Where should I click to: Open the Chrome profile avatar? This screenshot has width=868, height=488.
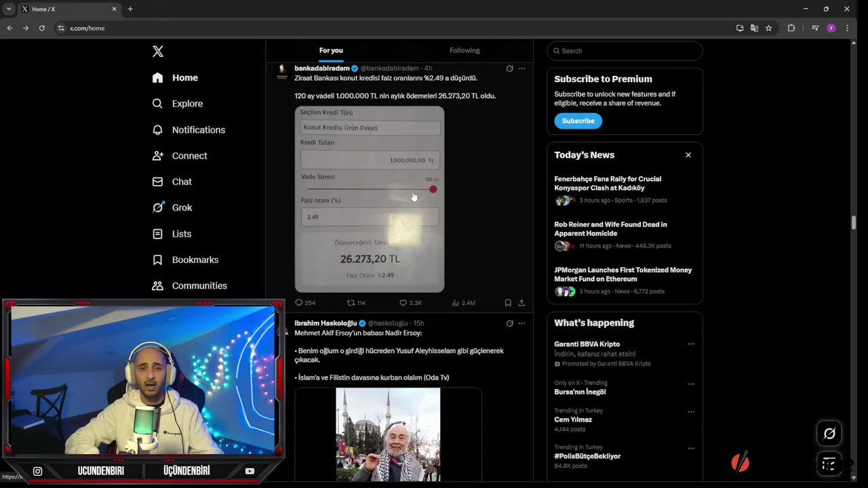pyautogui.click(x=831, y=28)
